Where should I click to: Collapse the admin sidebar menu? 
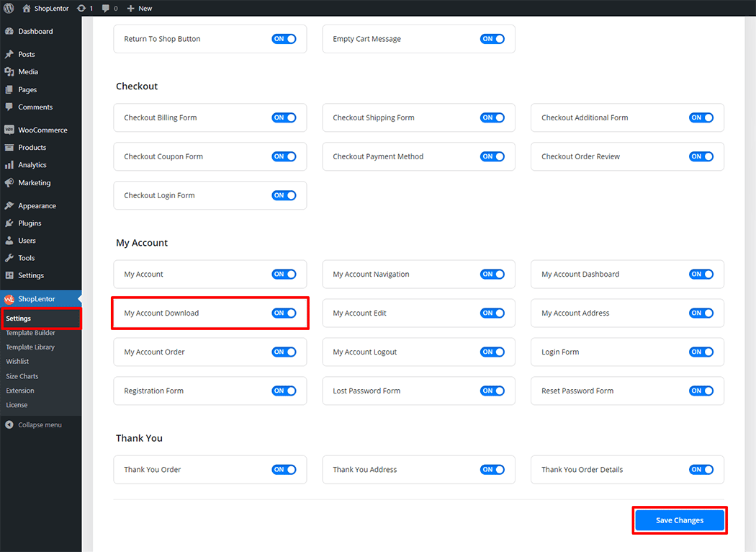point(34,425)
